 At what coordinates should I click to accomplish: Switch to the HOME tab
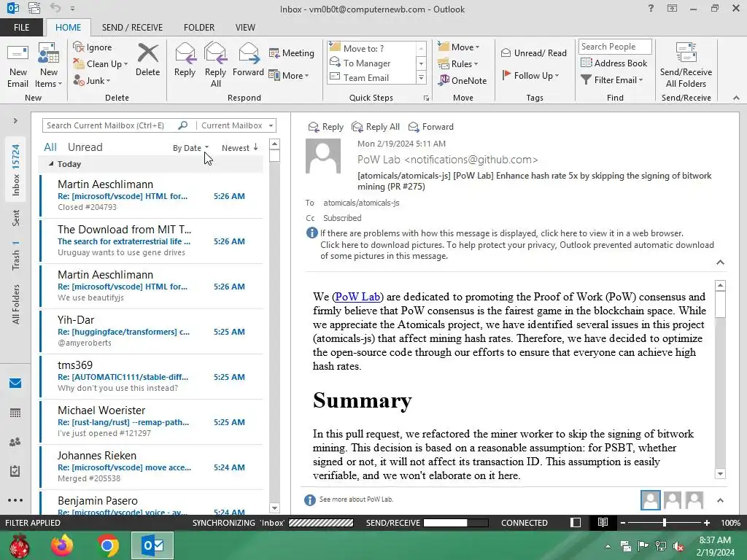click(x=68, y=27)
